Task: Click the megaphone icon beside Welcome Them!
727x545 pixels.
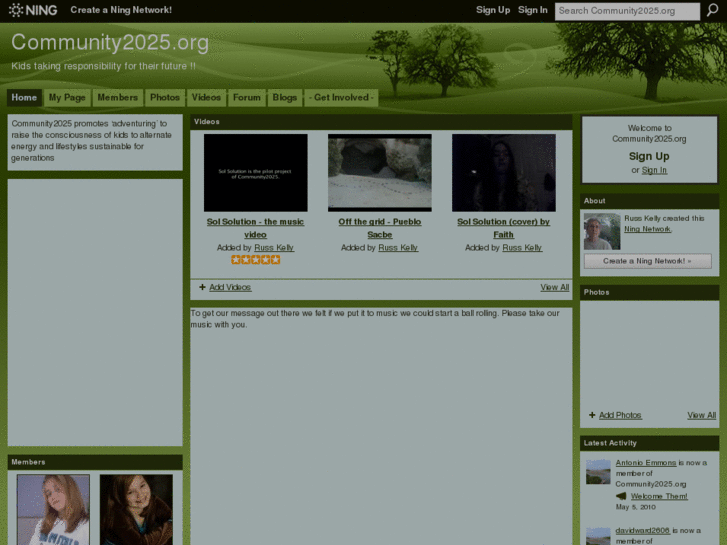Action: [x=621, y=496]
